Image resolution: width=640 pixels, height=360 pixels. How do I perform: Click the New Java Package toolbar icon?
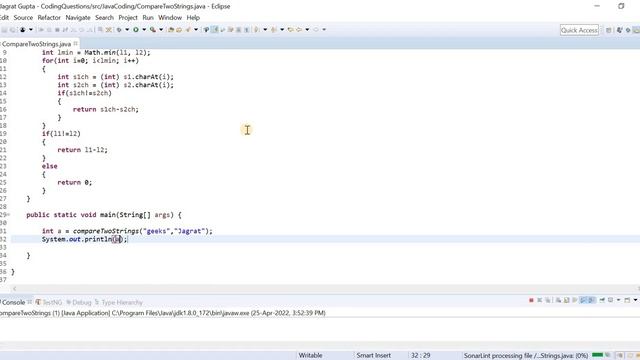coord(179,30)
